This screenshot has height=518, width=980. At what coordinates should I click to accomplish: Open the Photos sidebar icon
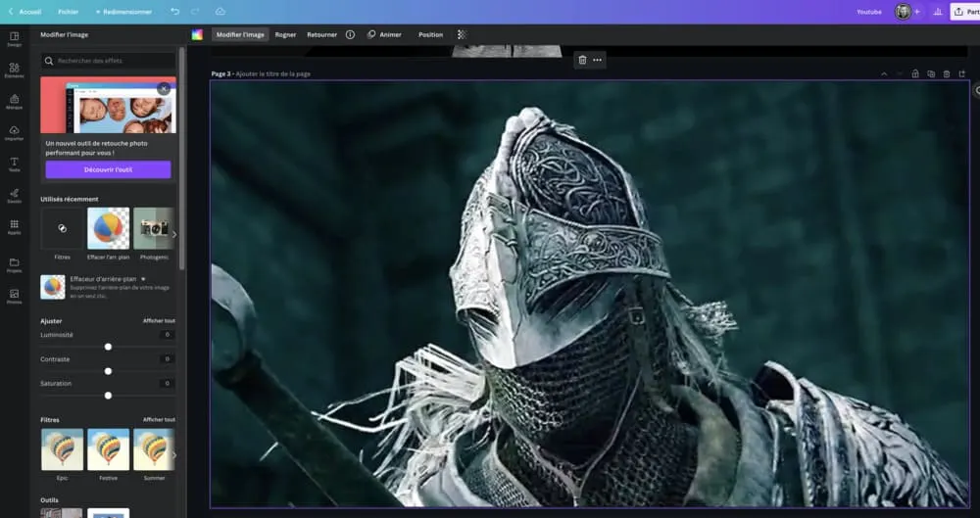click(15, 297)
